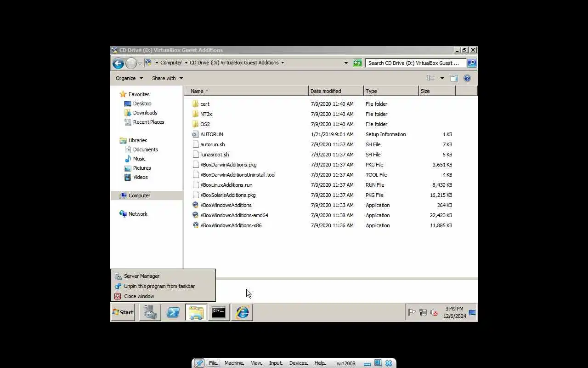This screenshot has height=368, width=588.
Task: Open Recent Places in navigation pane
Action: click(148, 122)
